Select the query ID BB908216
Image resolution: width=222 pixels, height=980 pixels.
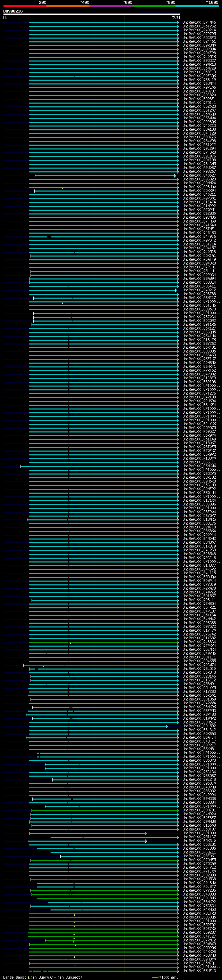[13, 11]
